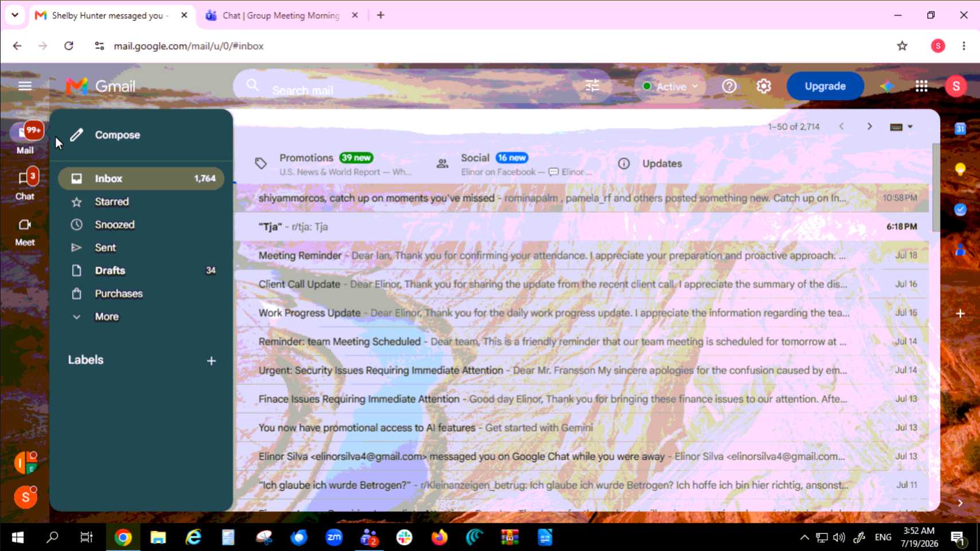Open Inbox folder
Image resolution: width=980 pixels, height=551 pixels.
pyautogui.click(x=141, y=178)
